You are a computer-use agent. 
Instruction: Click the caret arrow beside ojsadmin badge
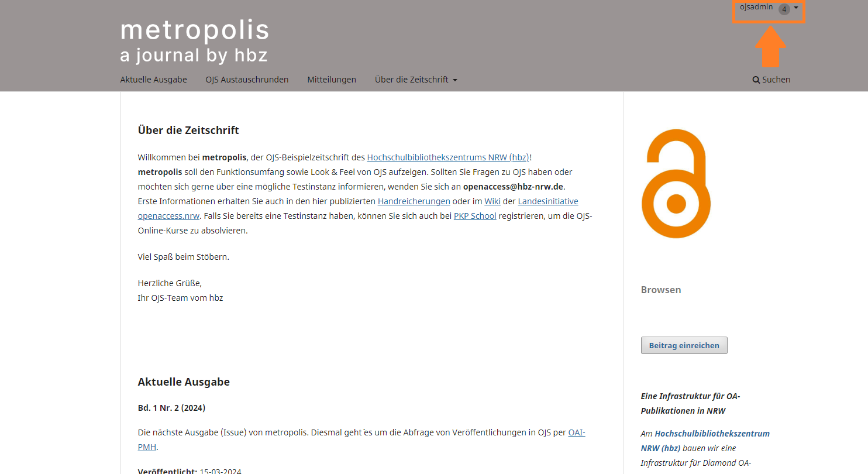coord(796,8)
